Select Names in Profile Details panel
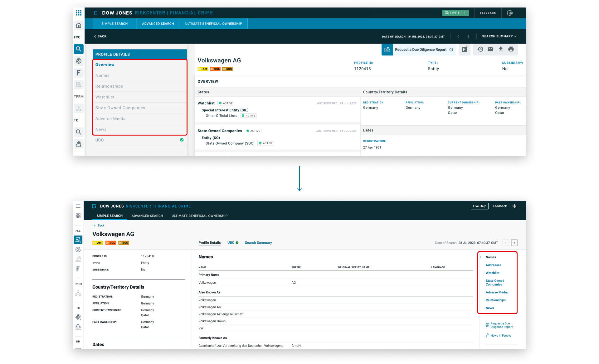 tap(139, 76)
